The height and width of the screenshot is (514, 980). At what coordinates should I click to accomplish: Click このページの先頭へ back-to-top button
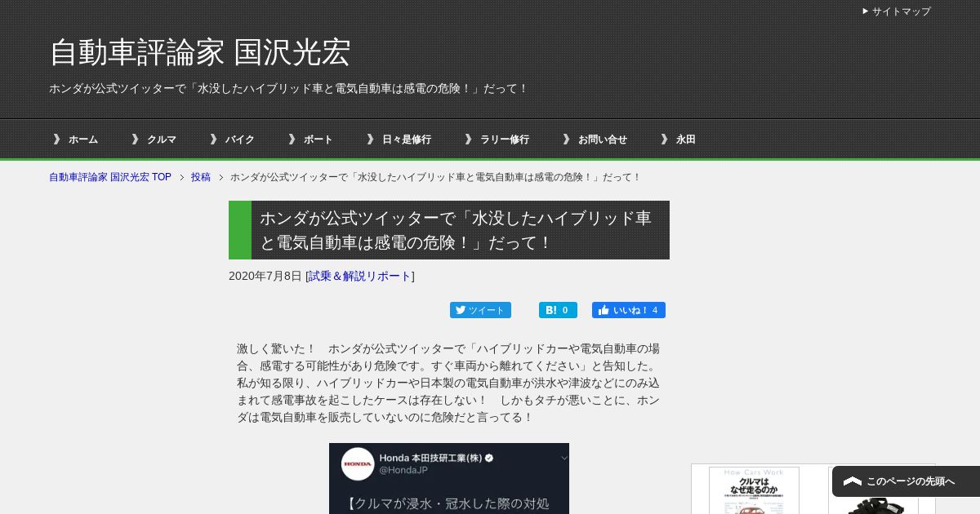[x=906, y=481]
